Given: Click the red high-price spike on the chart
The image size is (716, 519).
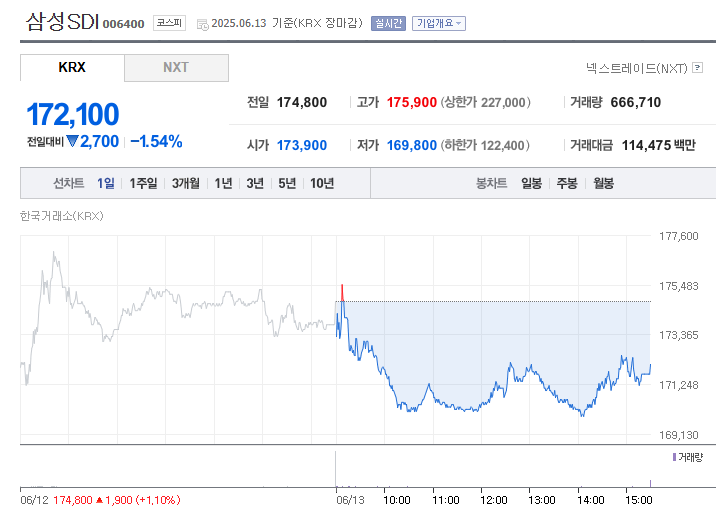Looking at the screenshot, I should (342, 293).
